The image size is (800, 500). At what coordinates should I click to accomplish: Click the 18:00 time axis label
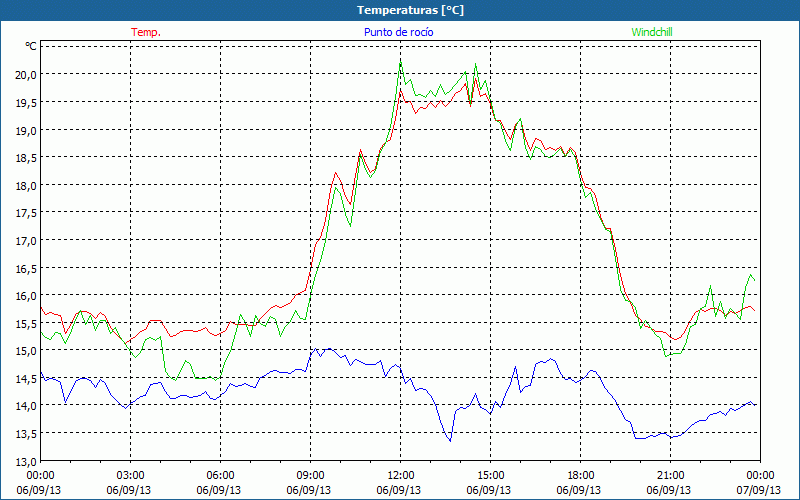(x=580, y=476)
